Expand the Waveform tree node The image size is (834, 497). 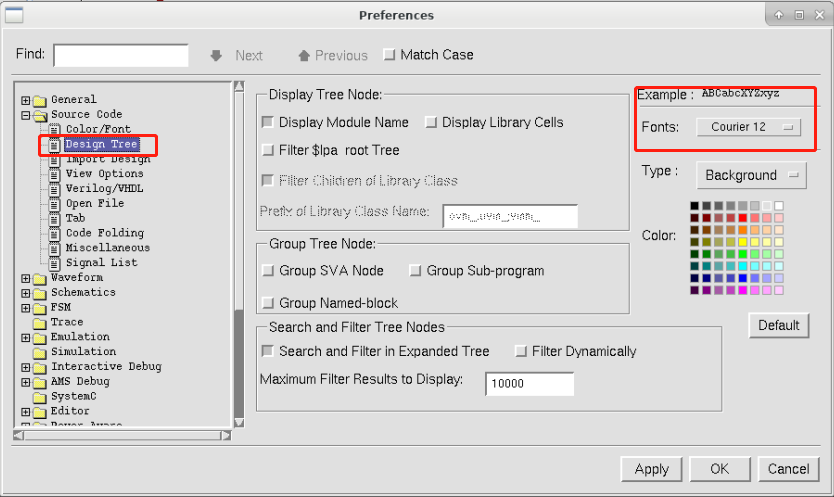coord(26,278)
